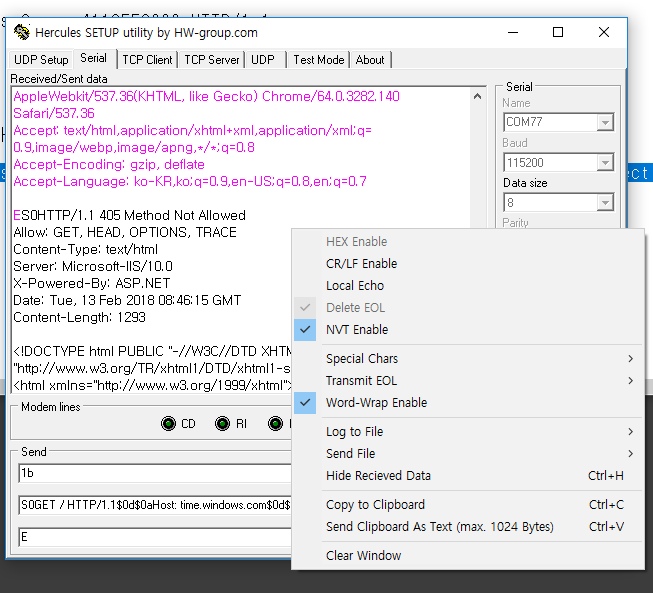
Task: Click the Hercules app icon in title bar
Action: point(22,32)
